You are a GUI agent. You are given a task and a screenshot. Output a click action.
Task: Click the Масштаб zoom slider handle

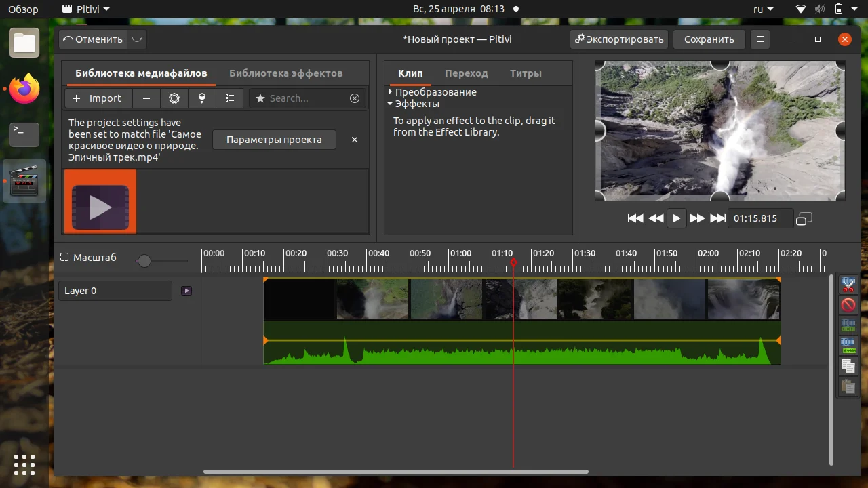point(144,261)
